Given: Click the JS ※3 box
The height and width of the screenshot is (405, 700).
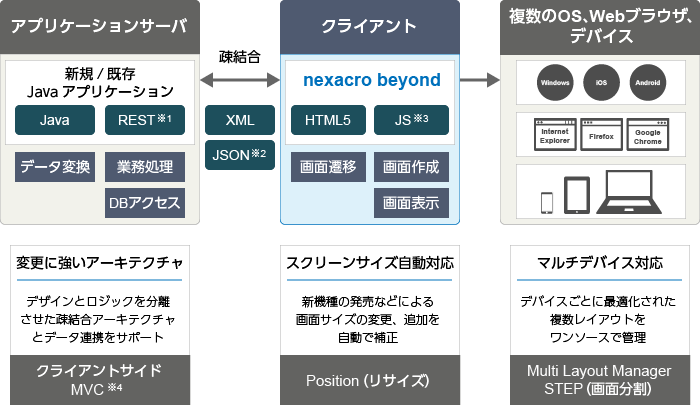Looking at the screenshot, I should coord(411,120).
